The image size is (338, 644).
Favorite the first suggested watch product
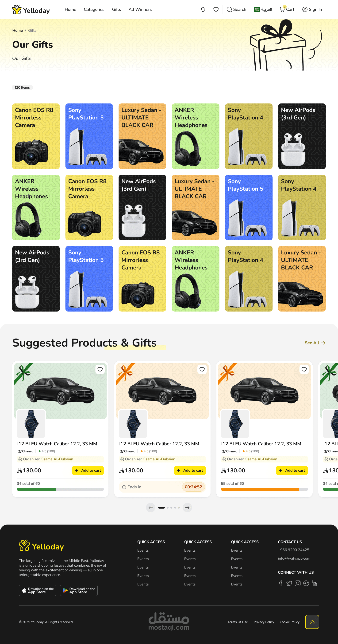[x=100, y=369]
